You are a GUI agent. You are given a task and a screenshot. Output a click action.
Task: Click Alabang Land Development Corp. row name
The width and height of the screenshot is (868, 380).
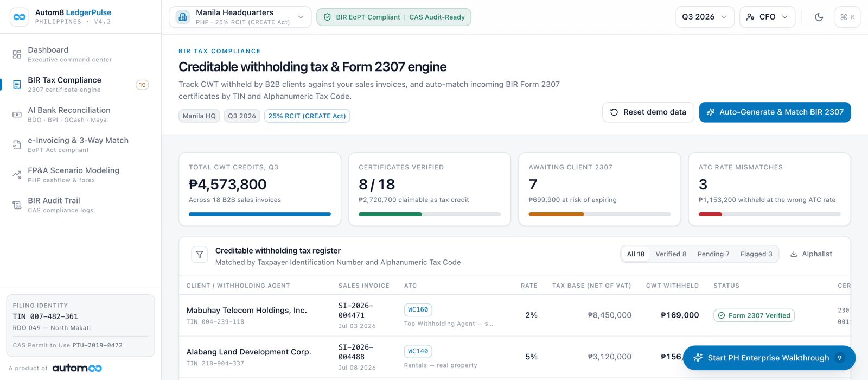point(249,352)
